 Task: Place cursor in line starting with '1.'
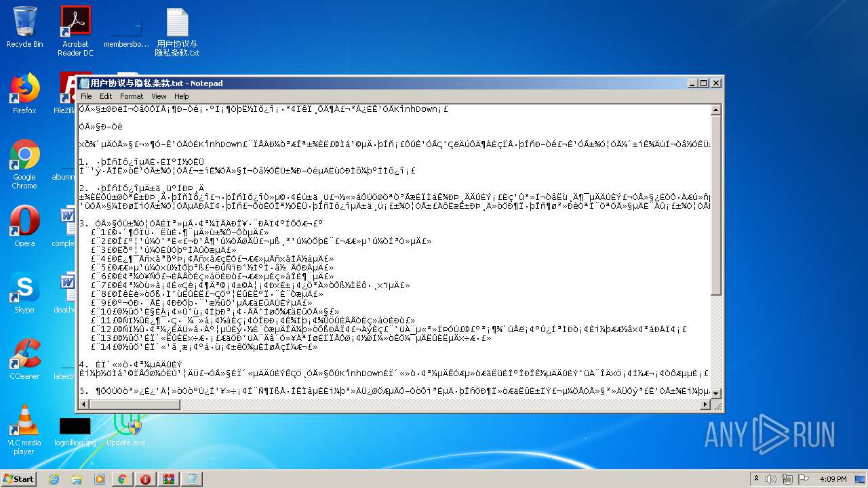coord(141,162)
